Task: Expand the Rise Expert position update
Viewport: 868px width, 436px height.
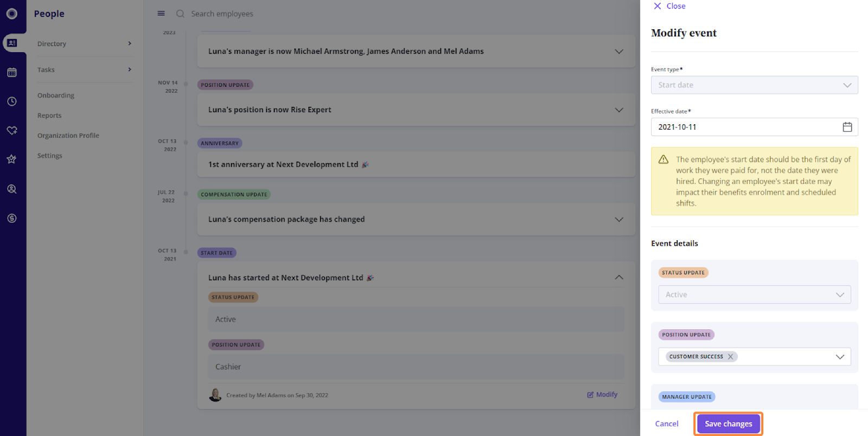Action: [x=618, y=110]
